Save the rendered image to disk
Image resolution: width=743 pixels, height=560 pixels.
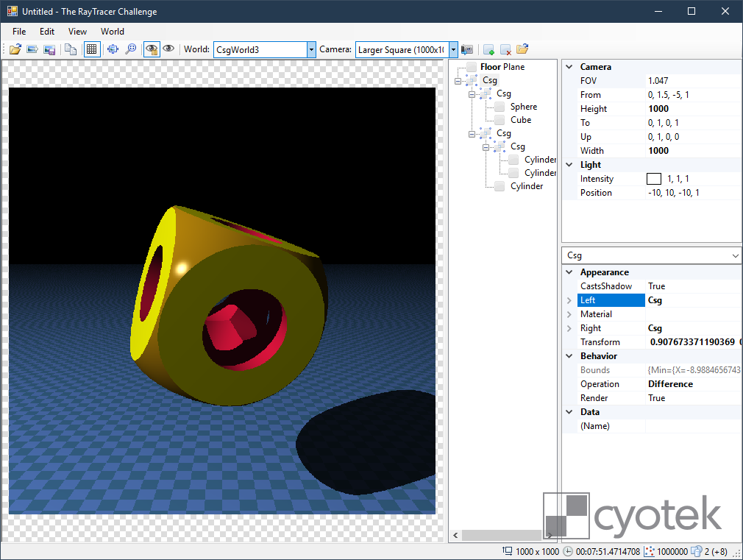tap(49, 49)
